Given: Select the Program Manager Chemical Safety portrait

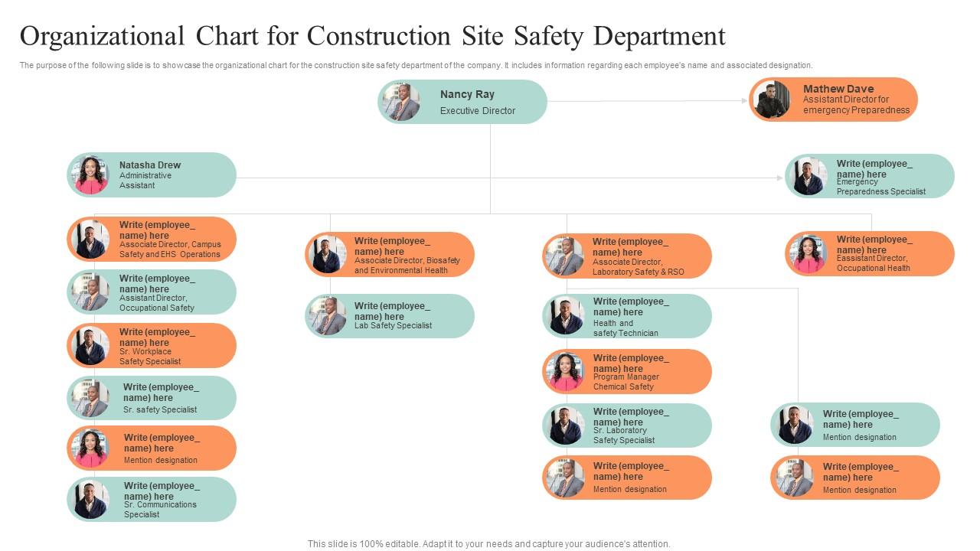Looking at the screenshot, I should tap(564, 371).
